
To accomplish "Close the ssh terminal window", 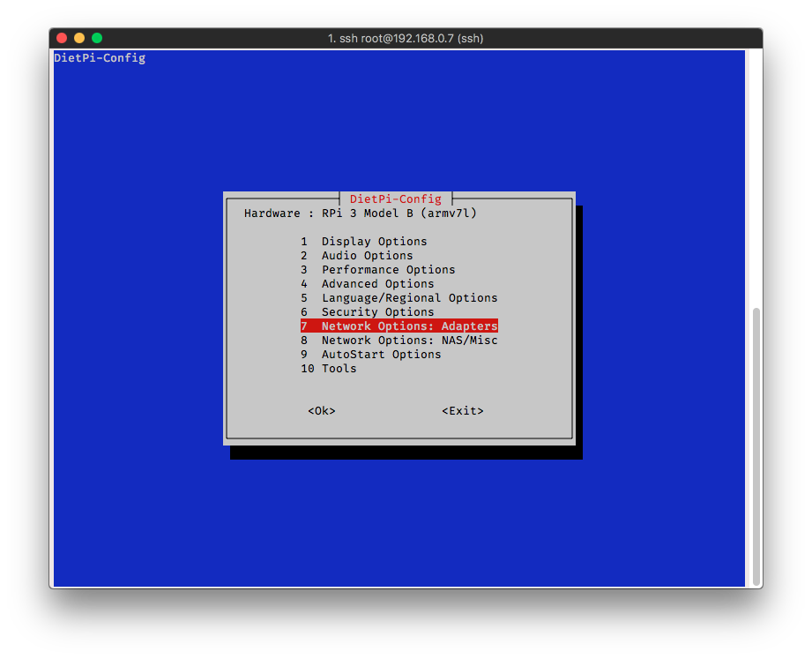I will (62, 38).
